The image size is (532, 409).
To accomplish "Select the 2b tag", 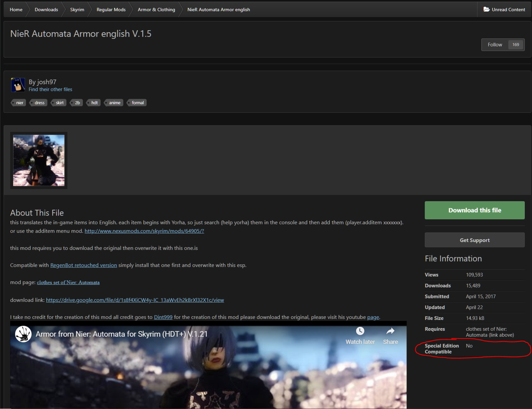I will click(x=77, y=103).
